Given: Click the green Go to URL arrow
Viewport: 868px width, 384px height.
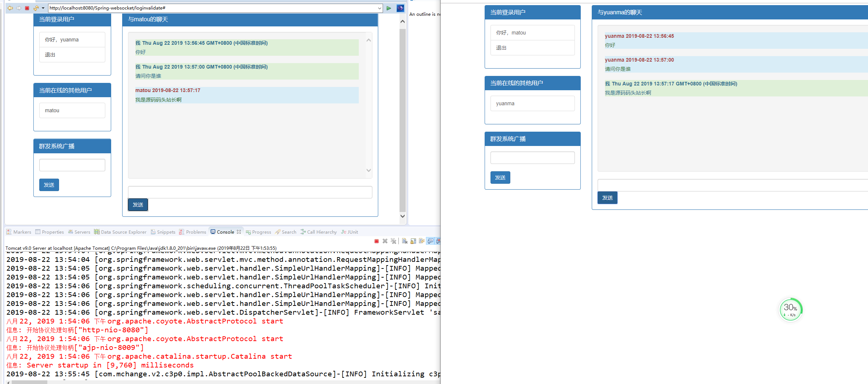Looking at the screenshot, I should (x=389, y=8).
